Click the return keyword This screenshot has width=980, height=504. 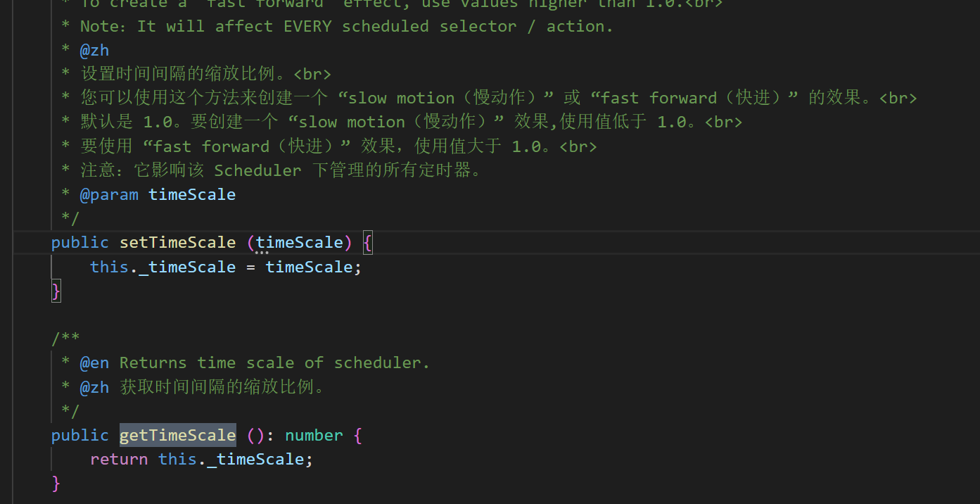click(119, 460)
